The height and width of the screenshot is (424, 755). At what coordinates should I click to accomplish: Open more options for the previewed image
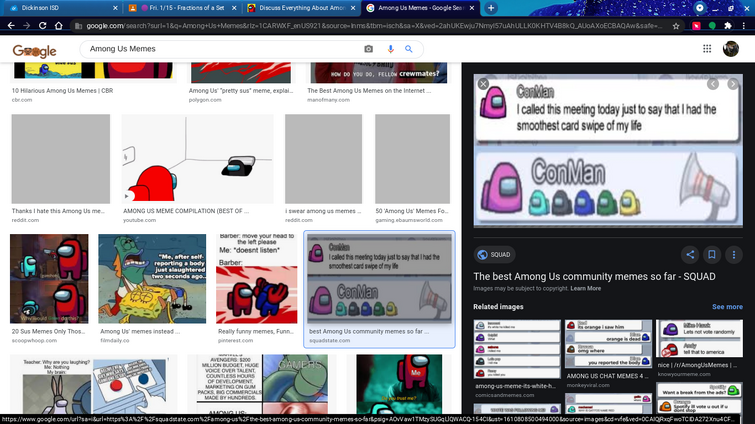[x=734, y=255]
